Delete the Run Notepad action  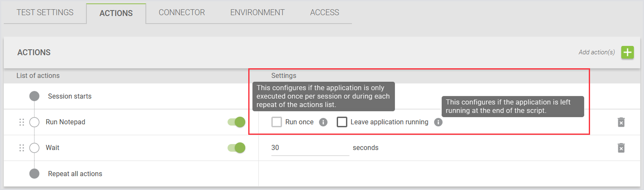tap(621, 122)
